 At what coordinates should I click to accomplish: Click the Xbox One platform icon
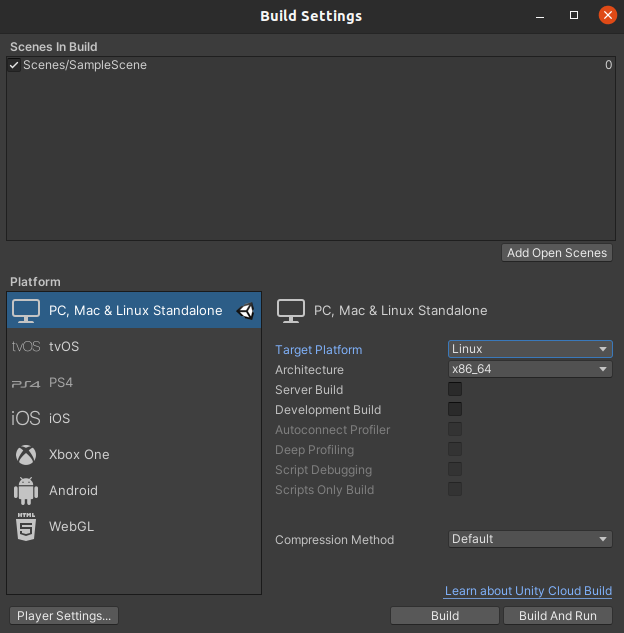click(x=26, y=455)
